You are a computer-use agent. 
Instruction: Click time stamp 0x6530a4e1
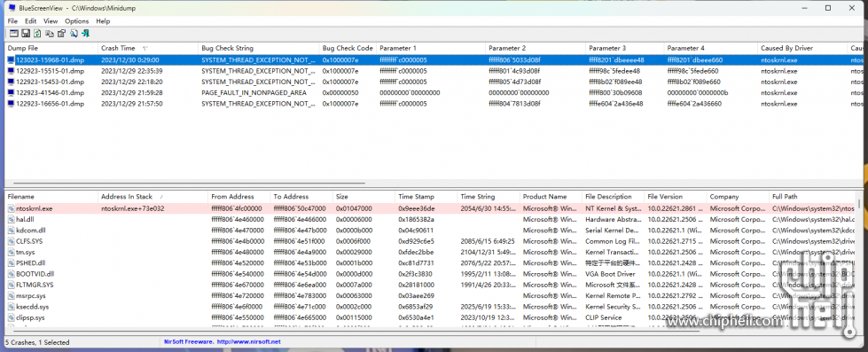(416, 317)
